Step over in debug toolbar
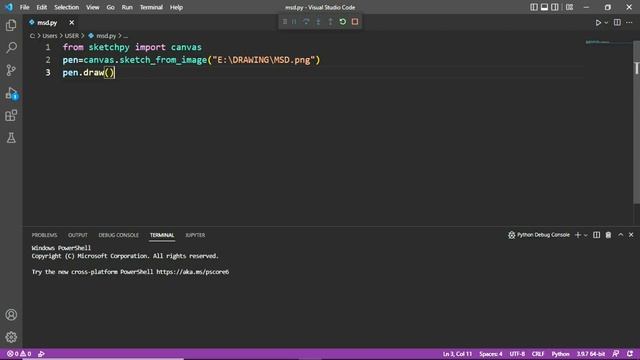Viewport: 640px width, 360px height. [x=306, y=22]
